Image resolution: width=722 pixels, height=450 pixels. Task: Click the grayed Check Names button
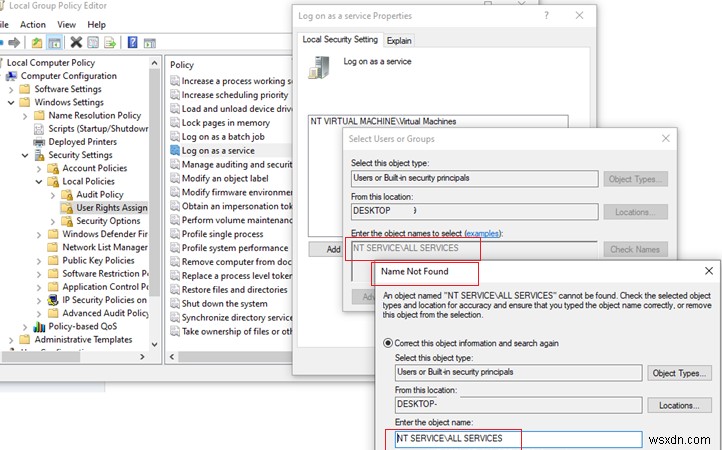pyautogui.click(x=635, y=249)
